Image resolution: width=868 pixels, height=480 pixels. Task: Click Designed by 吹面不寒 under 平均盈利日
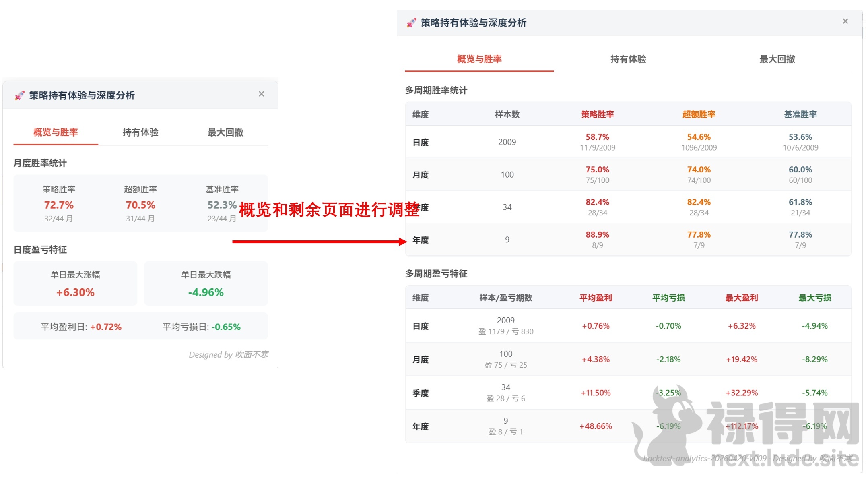(229, 354)
